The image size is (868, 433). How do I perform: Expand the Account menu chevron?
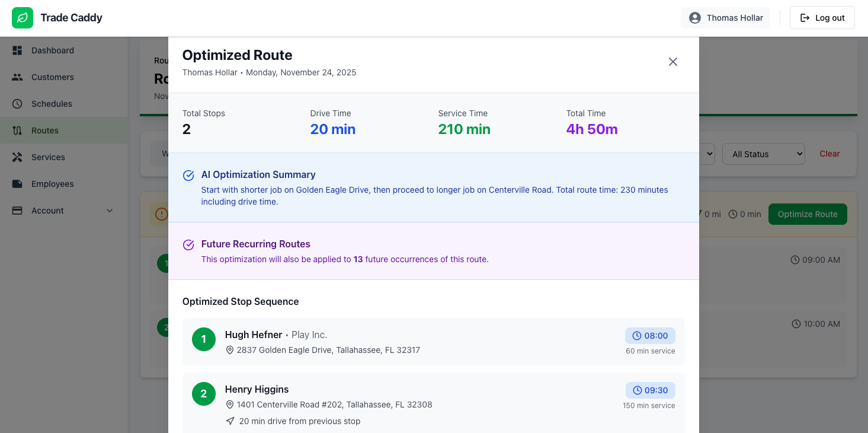click(x=110, y=211)
